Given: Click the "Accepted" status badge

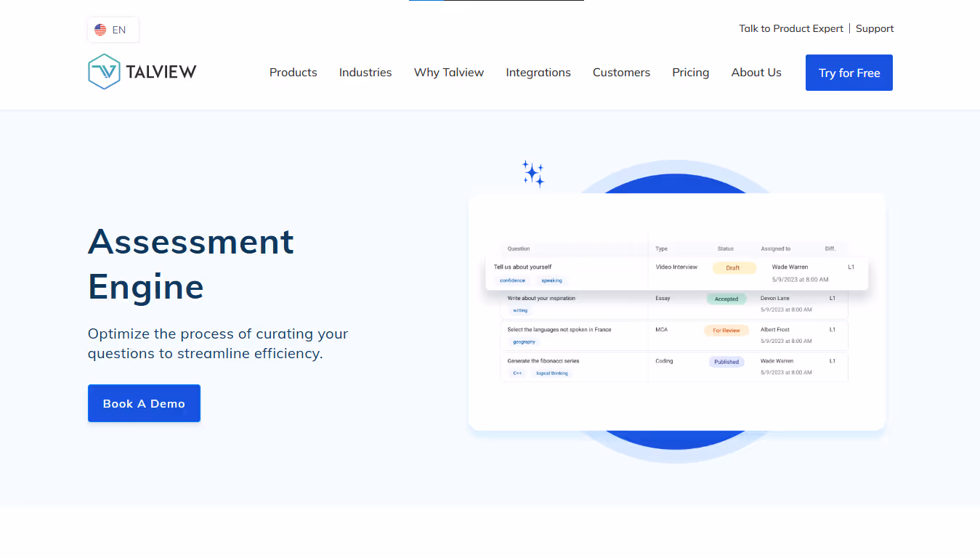Looking at the screenshot, I should click(x=726, y=299).
